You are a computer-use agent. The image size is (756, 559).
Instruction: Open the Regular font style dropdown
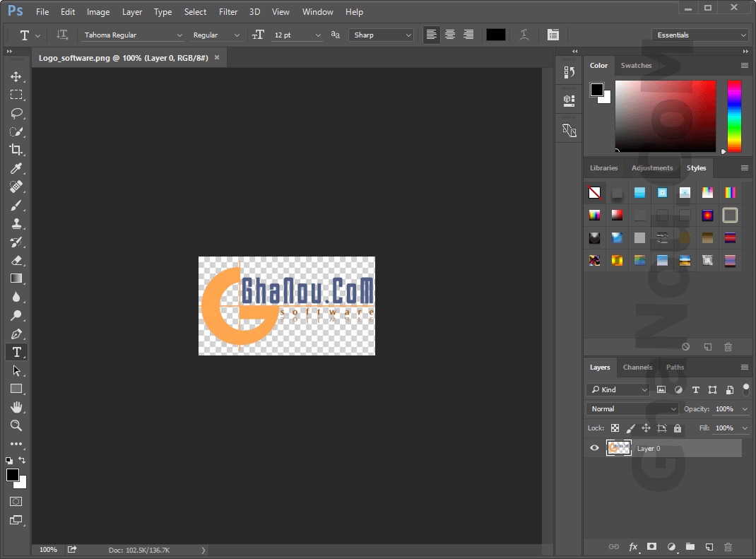215,35
